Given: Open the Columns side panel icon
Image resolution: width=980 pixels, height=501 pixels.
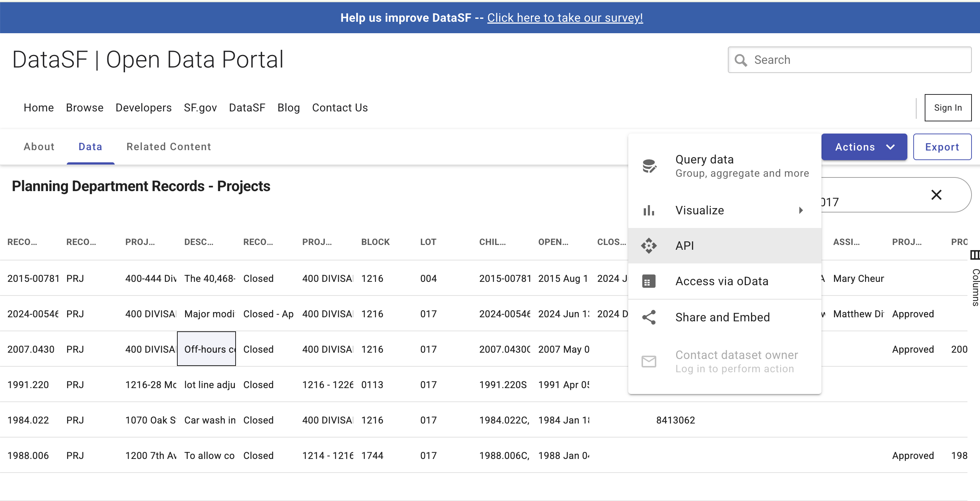Looking at the screenshot, I should [x=975, y=255].
